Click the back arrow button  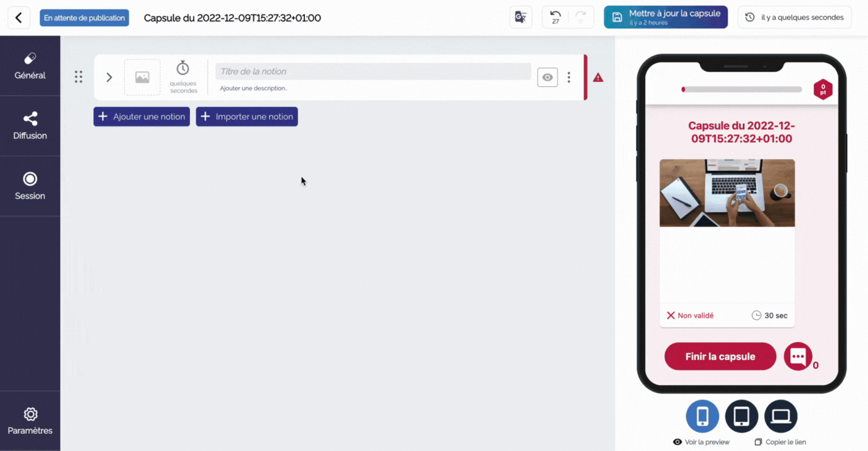click(19, 18)
